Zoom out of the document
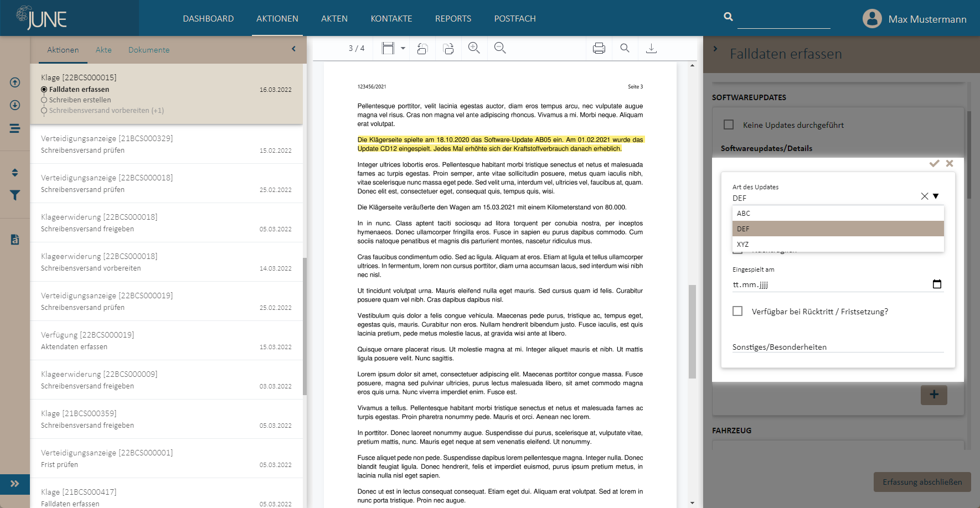Screen dimensions: 980x508 (x=500, y=48)
